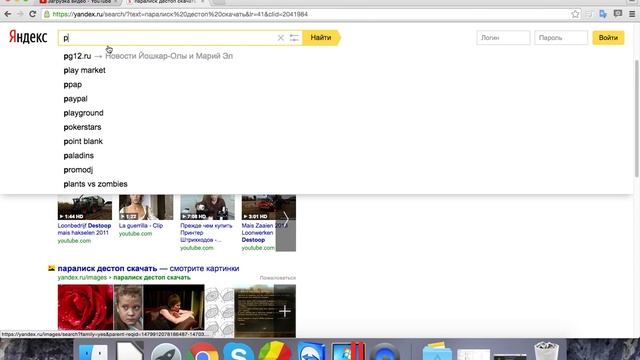Open the Google Translate extension icon
640x360 pixels.
[603, 14]
